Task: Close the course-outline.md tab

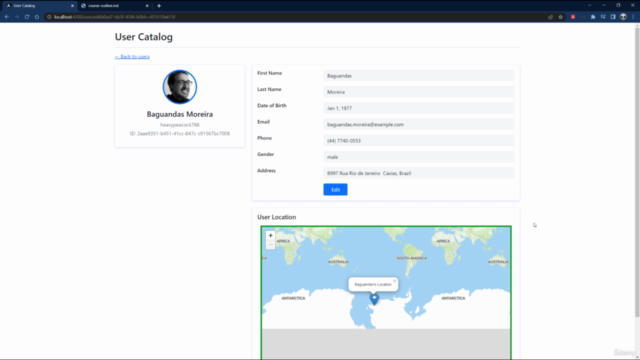Action: pyautogui.click(x=147, y=6)
